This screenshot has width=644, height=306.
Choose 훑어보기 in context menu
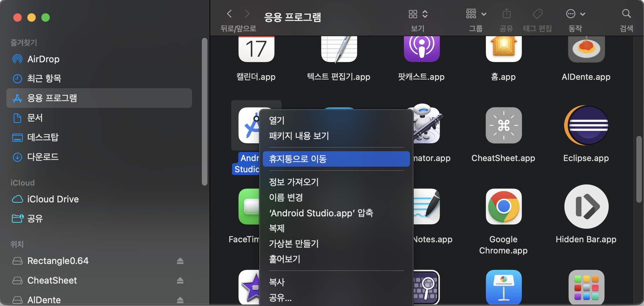point(336,259)
